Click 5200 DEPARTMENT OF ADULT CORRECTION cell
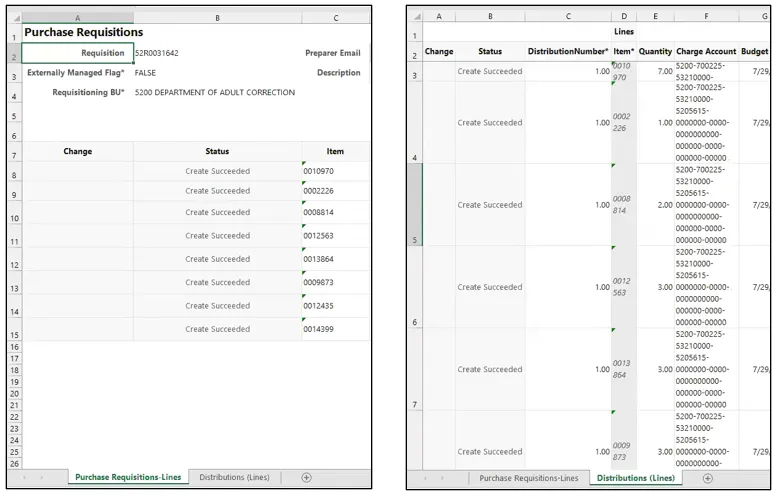Screen dimensions: 776x495 point(215,93)
